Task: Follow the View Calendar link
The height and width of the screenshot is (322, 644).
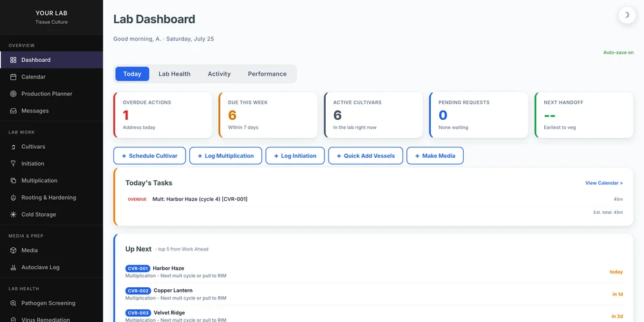Action: (x=604, y=183)
